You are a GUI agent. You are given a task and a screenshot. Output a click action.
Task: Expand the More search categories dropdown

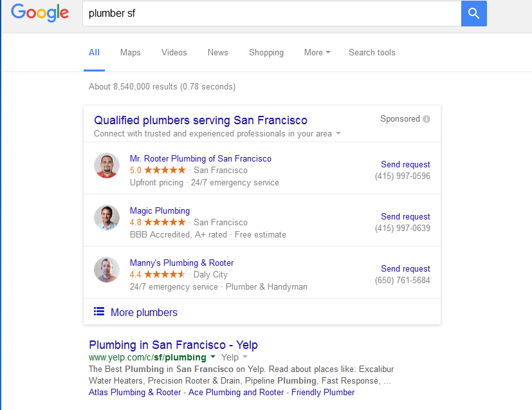(x=317, y=53)
